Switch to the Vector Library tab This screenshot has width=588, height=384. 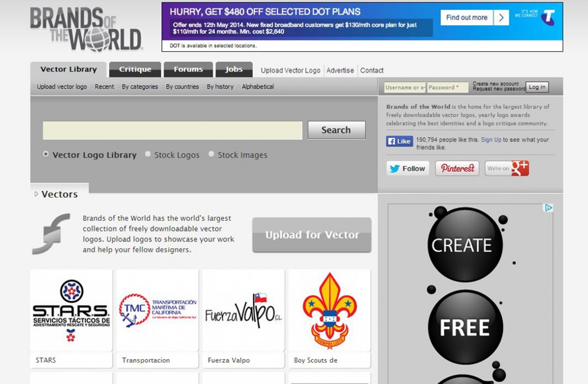tap(69, 70)
